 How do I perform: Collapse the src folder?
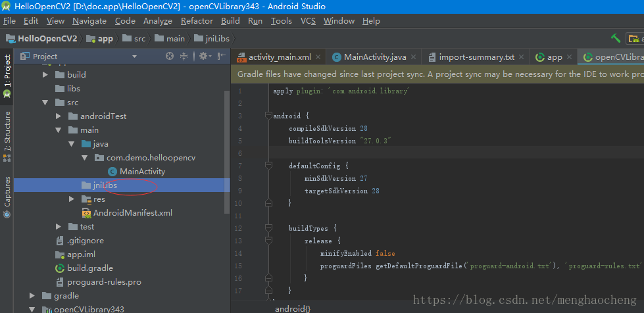coord(45,103)
